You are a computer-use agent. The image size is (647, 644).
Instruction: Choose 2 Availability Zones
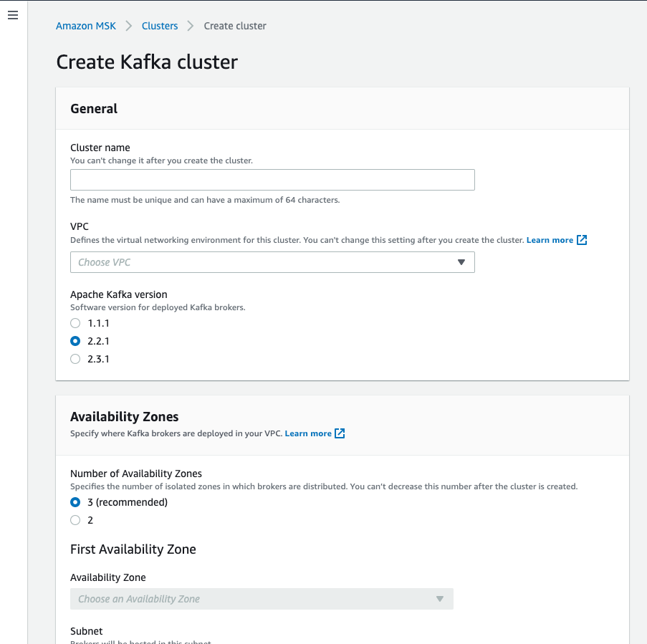click(75, 520)
